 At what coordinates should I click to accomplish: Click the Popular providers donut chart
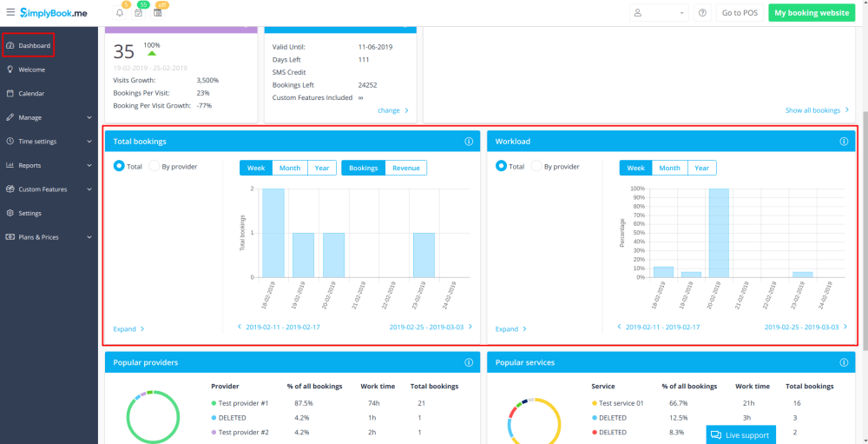pos(154,417)
